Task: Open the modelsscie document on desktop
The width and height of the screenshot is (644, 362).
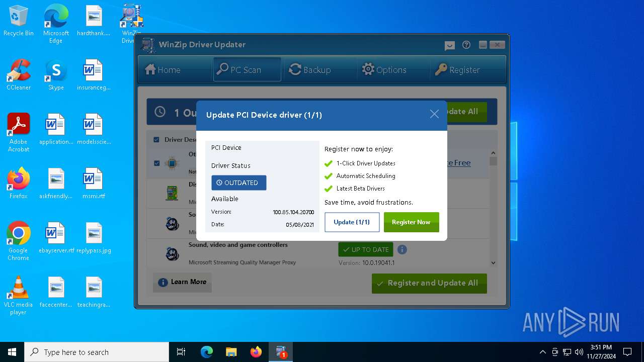Action: click(94, 129)
